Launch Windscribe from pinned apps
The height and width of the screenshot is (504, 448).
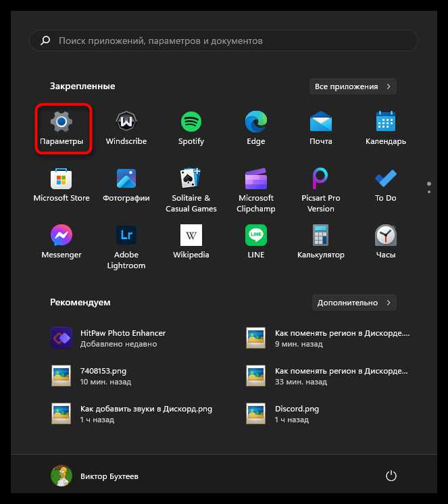[126, 128]
